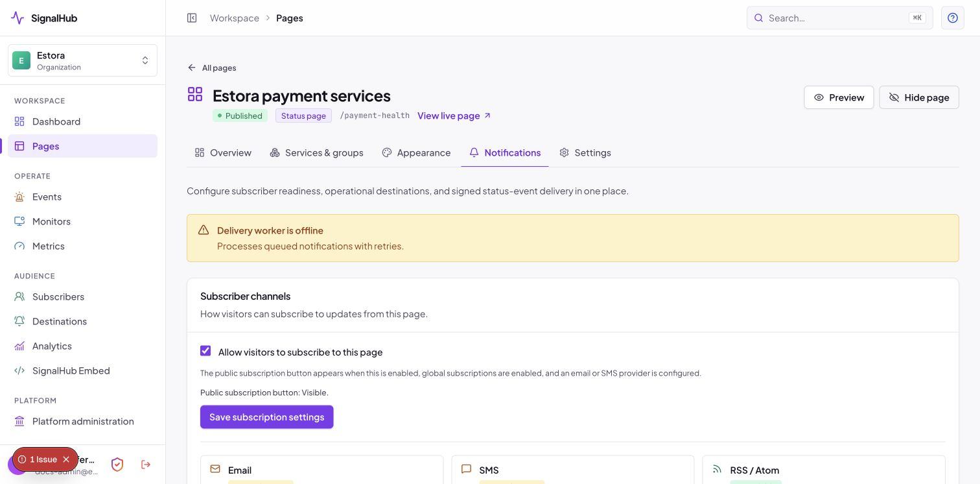Dismiss the 1 Issue badge with X
The width and height of the screenshot is (980, 484).
(66, 459)
